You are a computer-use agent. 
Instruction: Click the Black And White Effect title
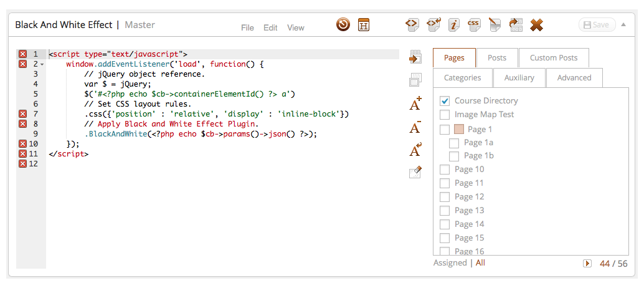click(x=64, y=25)
